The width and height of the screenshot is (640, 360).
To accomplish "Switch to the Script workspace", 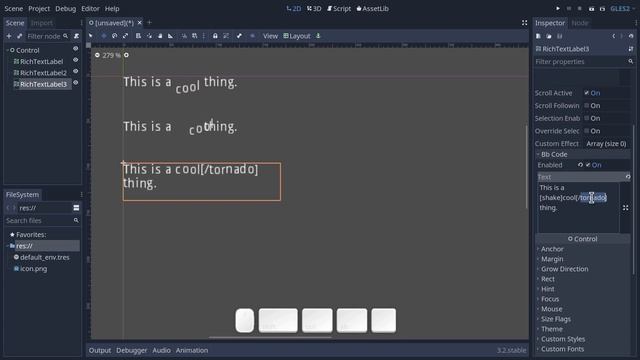I will [x=339, y=9].
